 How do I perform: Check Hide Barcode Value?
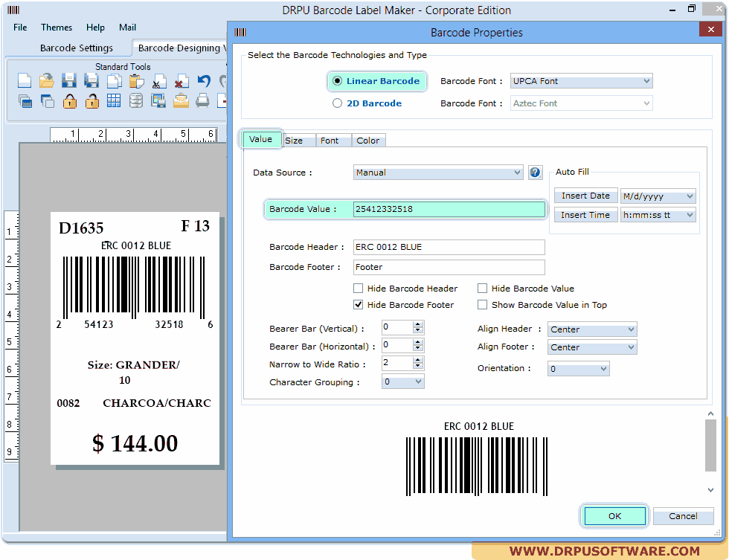[483, 288]
